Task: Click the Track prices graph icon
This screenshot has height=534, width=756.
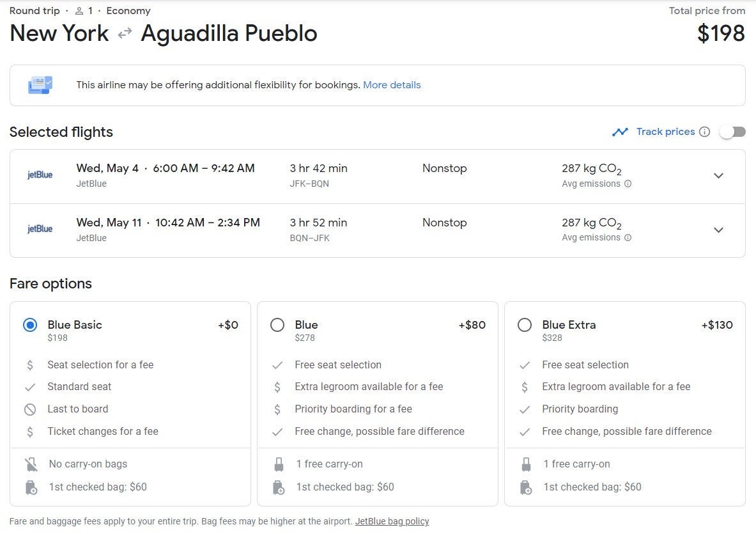Action: 620,132
